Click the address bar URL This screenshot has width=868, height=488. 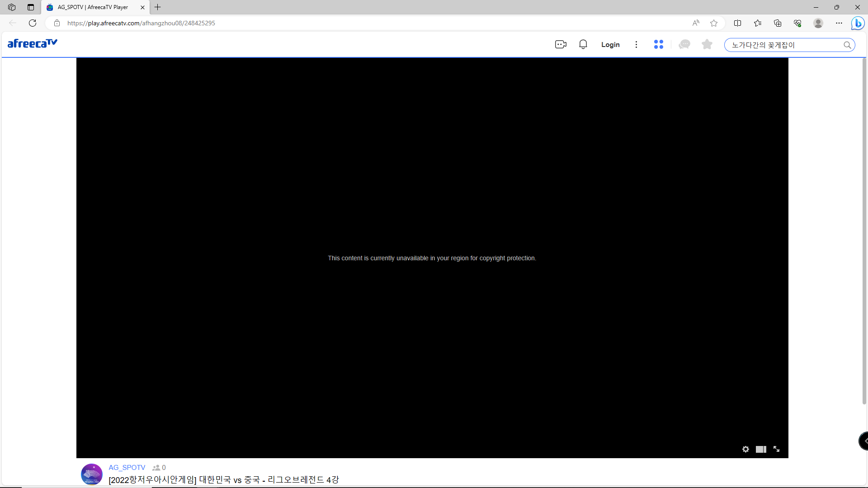[x=141, y=23]
